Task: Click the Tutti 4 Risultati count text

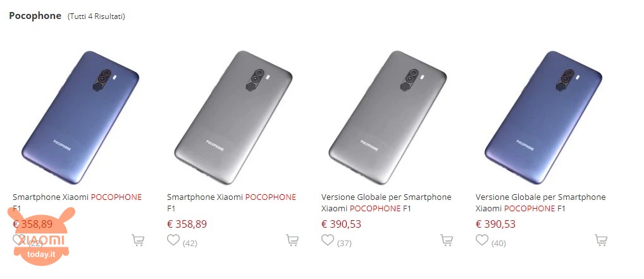Action: point(97,16)
